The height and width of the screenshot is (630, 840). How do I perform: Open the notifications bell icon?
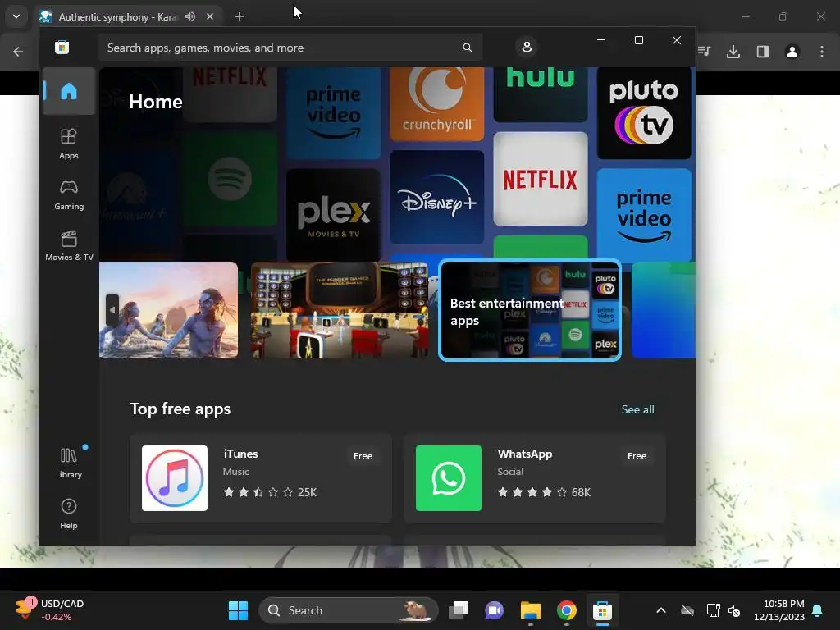(x=818, y=610)
